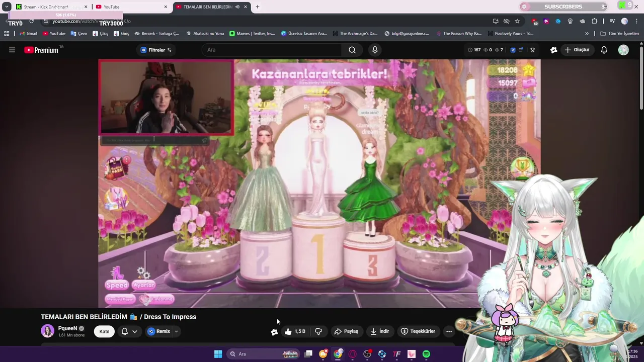644x362 pixels.
Task: Open The Archmage's Da... bookmark
Action: click(355, 34)
